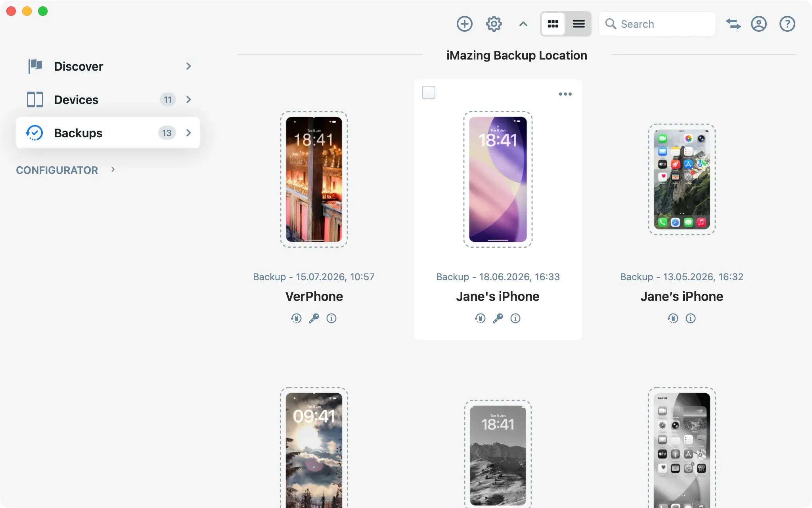Open the Devices sidebar section
The width and height of the screenshot is (812, 508).
pyautogui.click(x=108, y=100)
